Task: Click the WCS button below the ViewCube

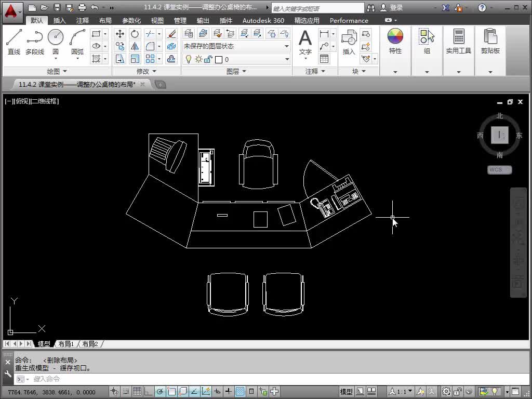Action: (x=499, y=169)
